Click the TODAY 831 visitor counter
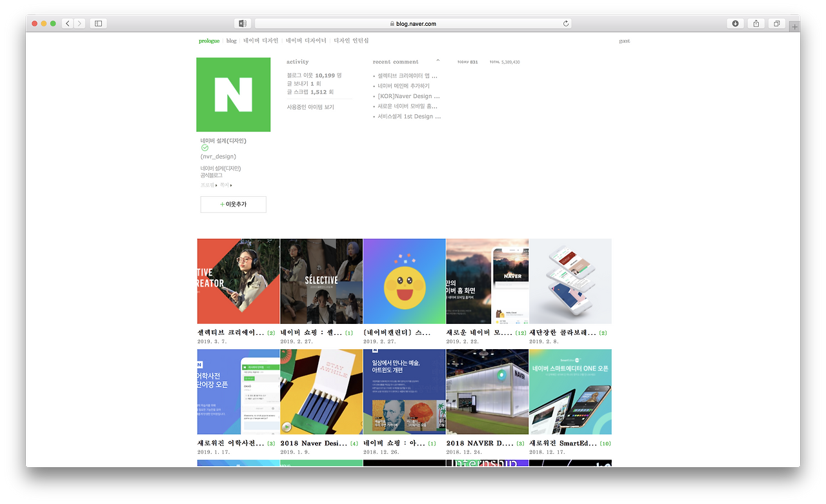Image resolution: width=826 pixels, height=504 pixels. pyautogui.click(x=468, y=62)
